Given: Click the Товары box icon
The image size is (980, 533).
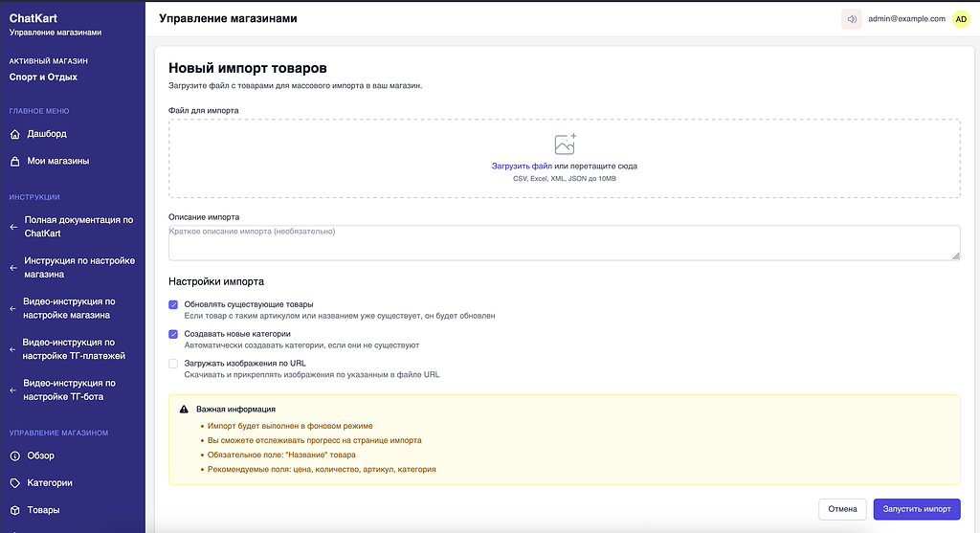Looking at the screenshot, I should (15, 510).
